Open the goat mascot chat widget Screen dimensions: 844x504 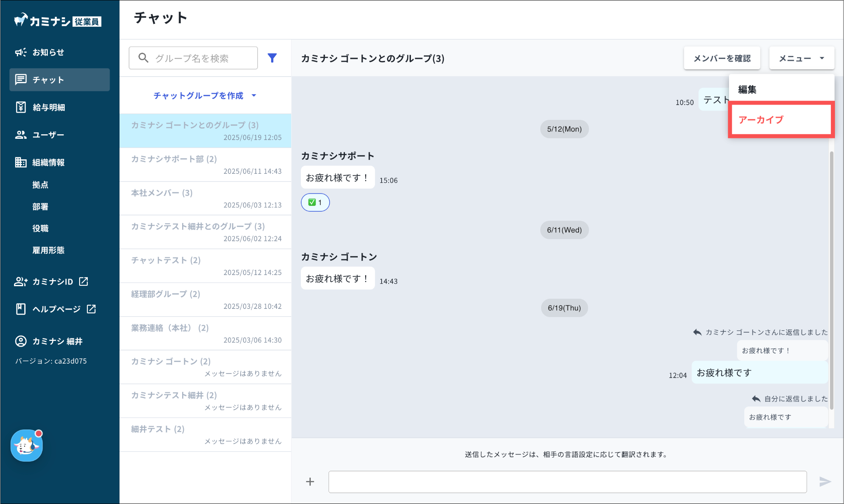(27, 446)
